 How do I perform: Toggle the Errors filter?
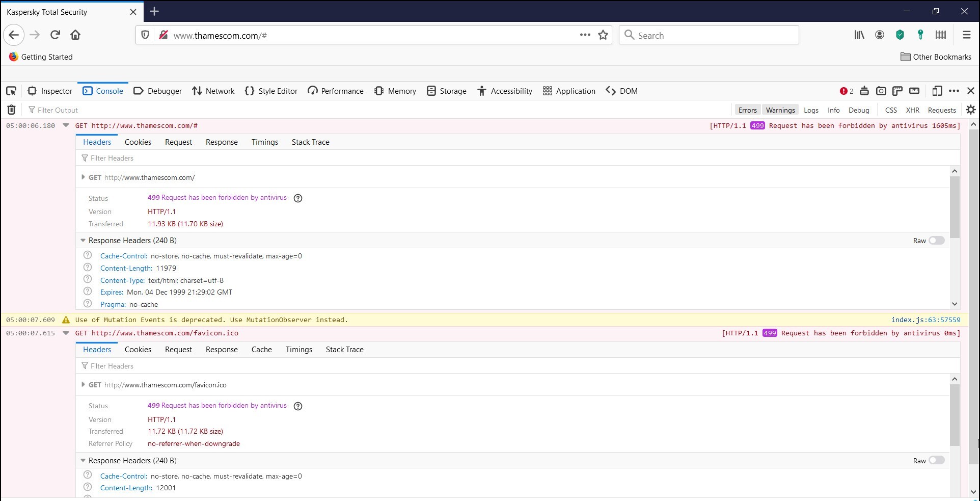tap(747, 110)
